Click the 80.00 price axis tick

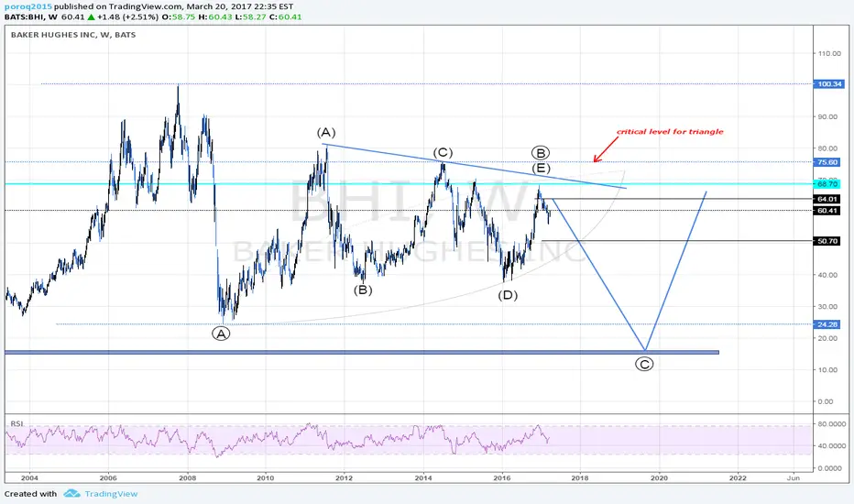[827, 148]
